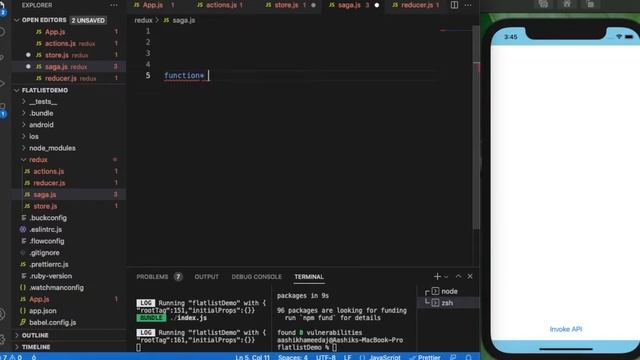Viewport: 640px width, 360px height.
Task: Open the Source Control view
Action: [x=2, y=58]
